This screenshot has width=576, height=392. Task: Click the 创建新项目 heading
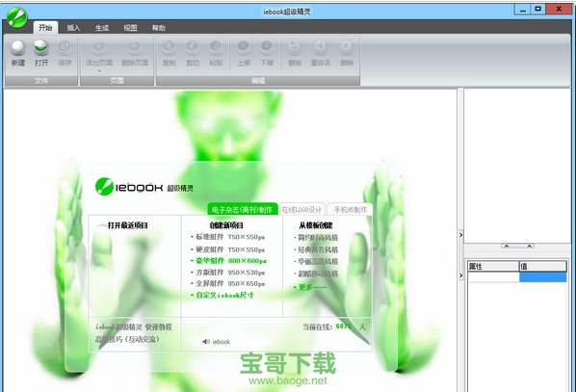point(226,225)
